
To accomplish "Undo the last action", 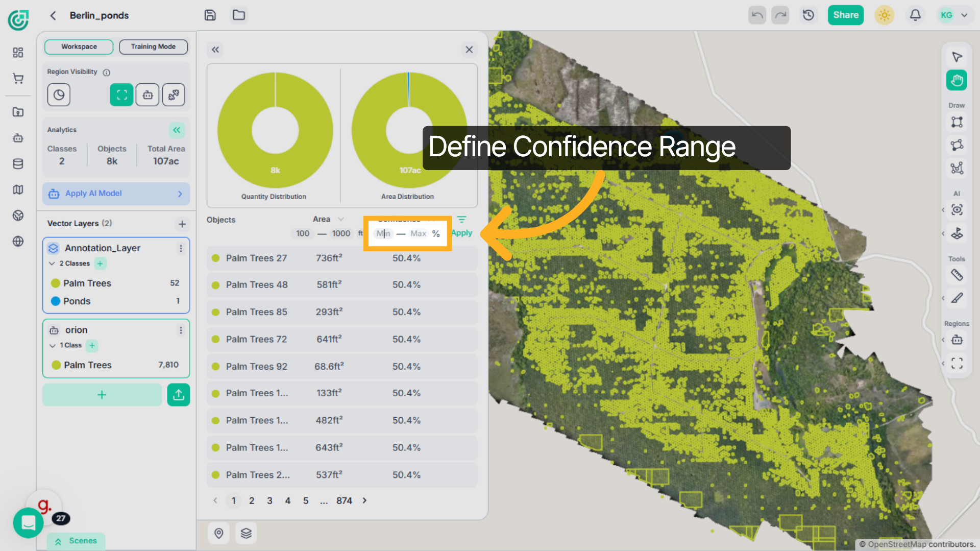I will (757, 15).
